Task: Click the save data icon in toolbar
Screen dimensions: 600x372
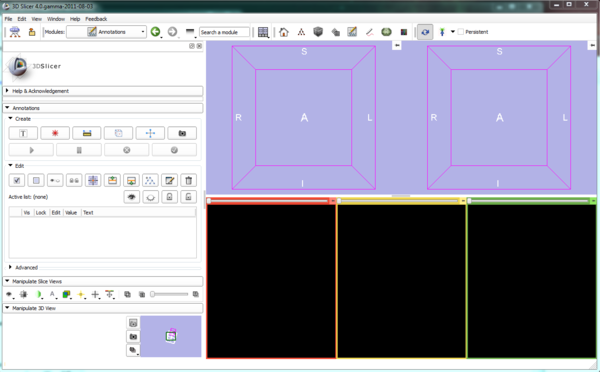Action: coord(32,32)
